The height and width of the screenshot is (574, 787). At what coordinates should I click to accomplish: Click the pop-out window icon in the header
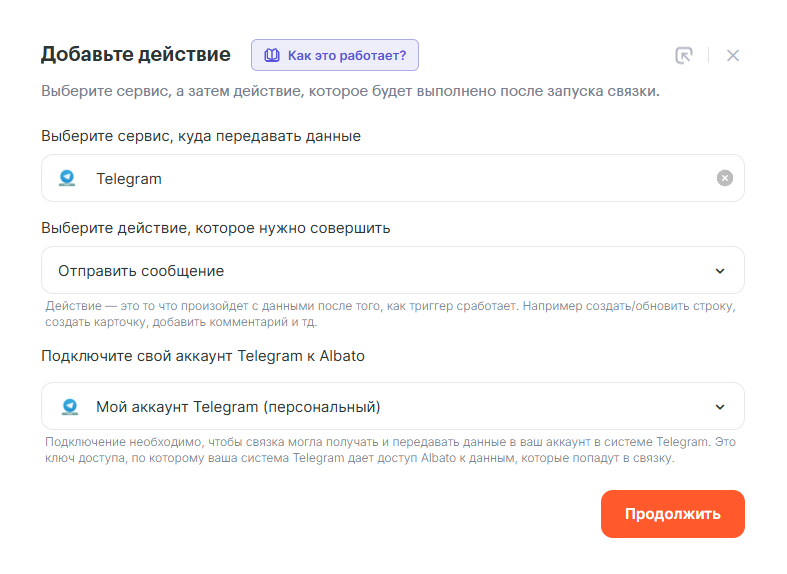pos(684,56)
